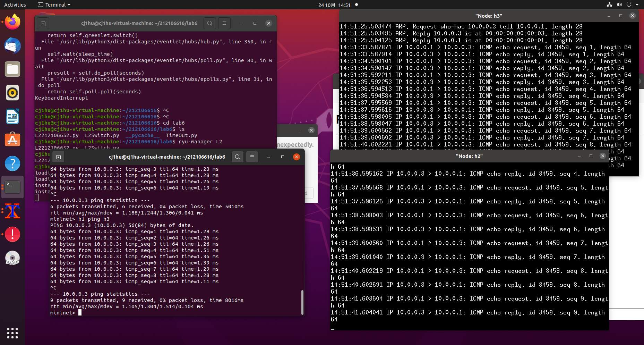Open the red error report dock icon

pyautogui.click(x=12, y=235)
